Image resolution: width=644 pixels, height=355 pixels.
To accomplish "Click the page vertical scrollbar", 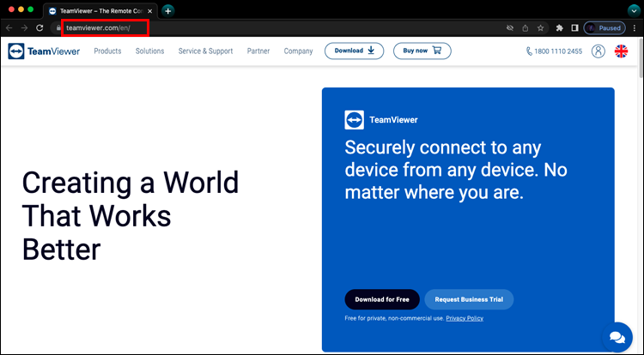I will click(x=641, y=57).
